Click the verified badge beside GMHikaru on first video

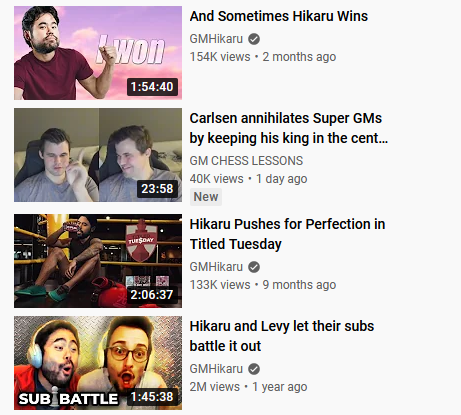(x=254, y=39)
